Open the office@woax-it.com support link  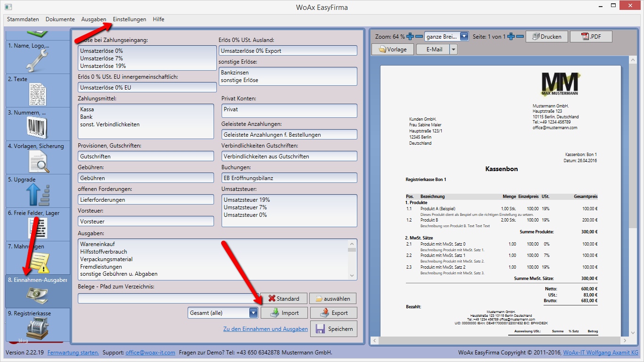[150, 353]
